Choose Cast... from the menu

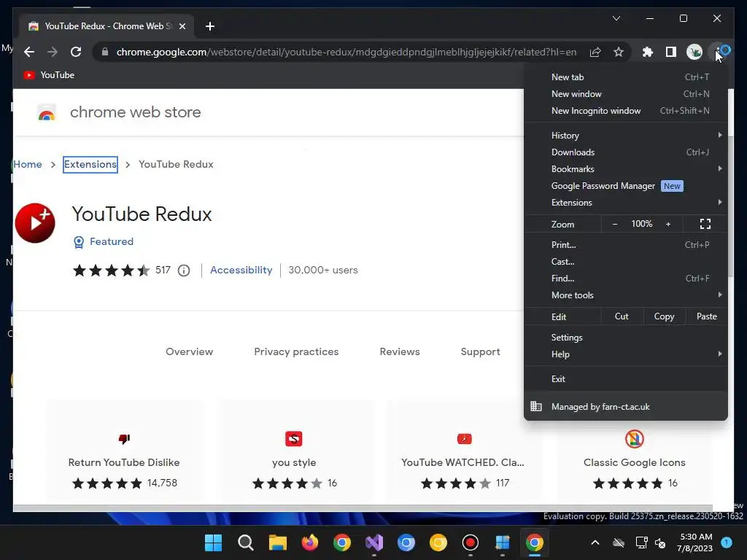coord(625,262)
